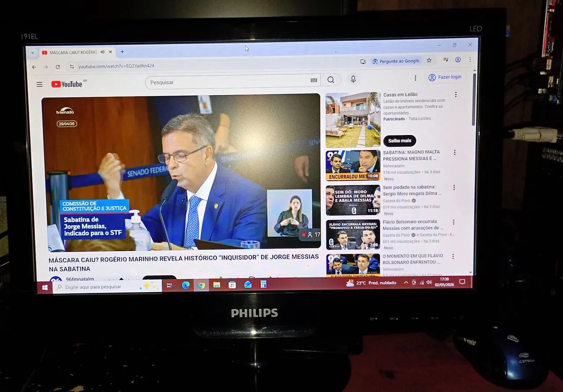Open the Casas em Leilão ad title
The width and height of the screenshot is (563, 392).
pos(400,95)
